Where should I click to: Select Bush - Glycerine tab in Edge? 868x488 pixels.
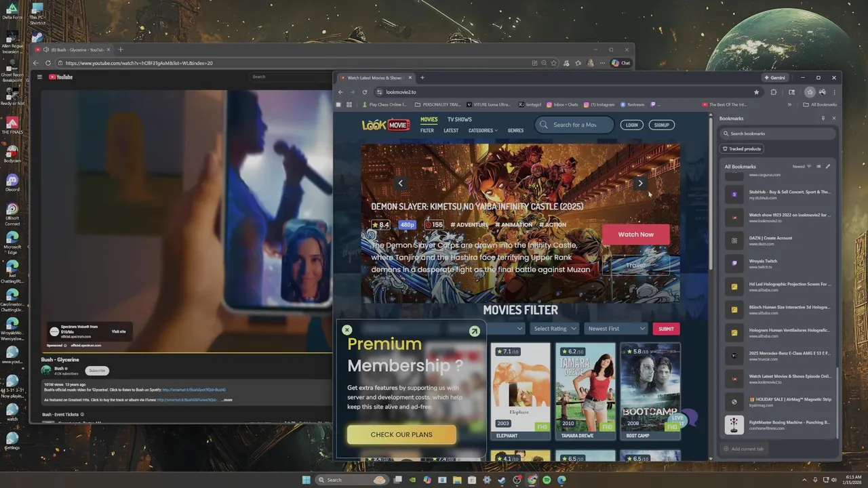click(x=73, y=49)
